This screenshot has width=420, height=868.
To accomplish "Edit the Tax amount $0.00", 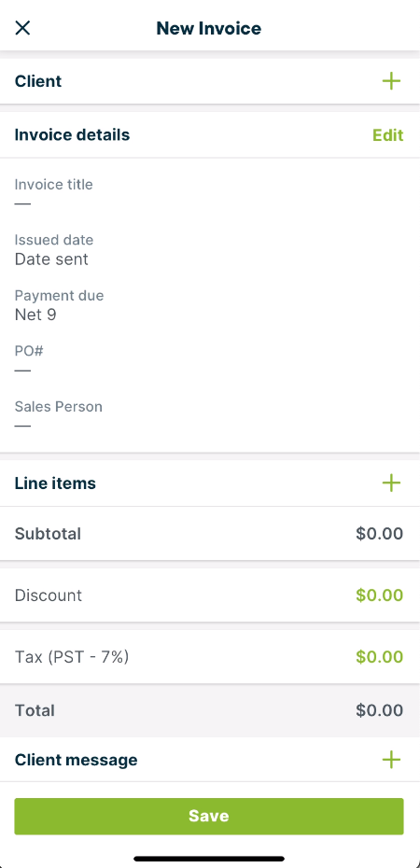I will coord(380,656).
